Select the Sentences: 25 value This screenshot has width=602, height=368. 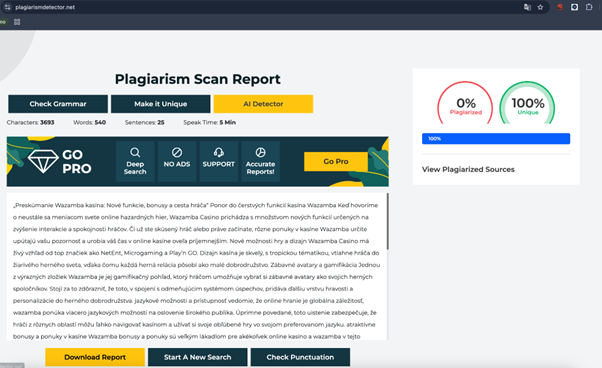(x=161, y=122)
